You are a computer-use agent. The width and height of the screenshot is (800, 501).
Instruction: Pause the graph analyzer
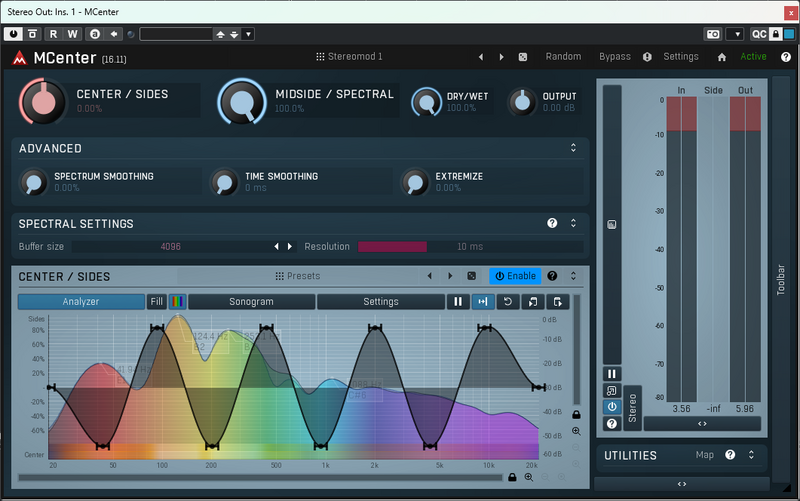[458, 302]
